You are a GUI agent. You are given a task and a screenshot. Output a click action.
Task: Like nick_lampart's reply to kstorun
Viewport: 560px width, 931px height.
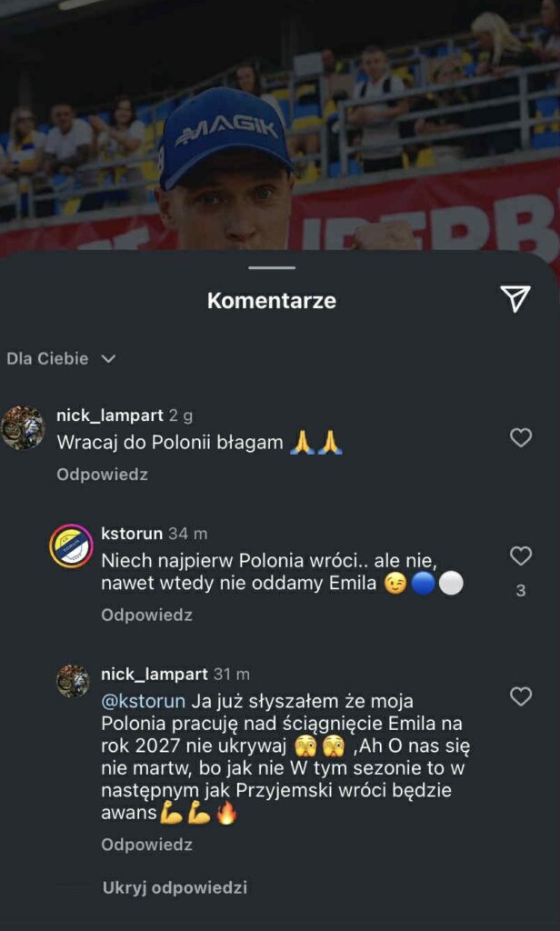tap(520, 697)
